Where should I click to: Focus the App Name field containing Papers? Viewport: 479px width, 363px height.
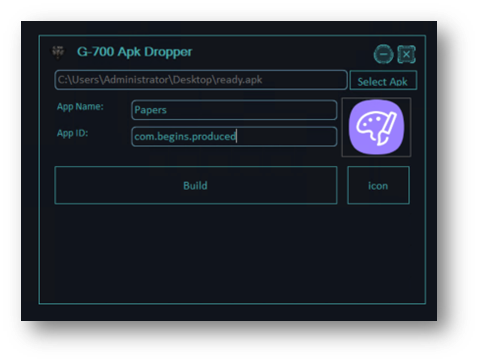coord(234,110)
